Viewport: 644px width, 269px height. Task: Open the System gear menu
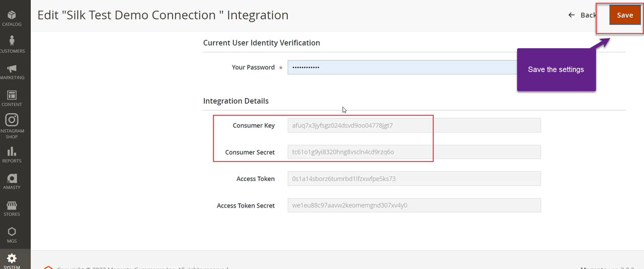coord(12,260)
